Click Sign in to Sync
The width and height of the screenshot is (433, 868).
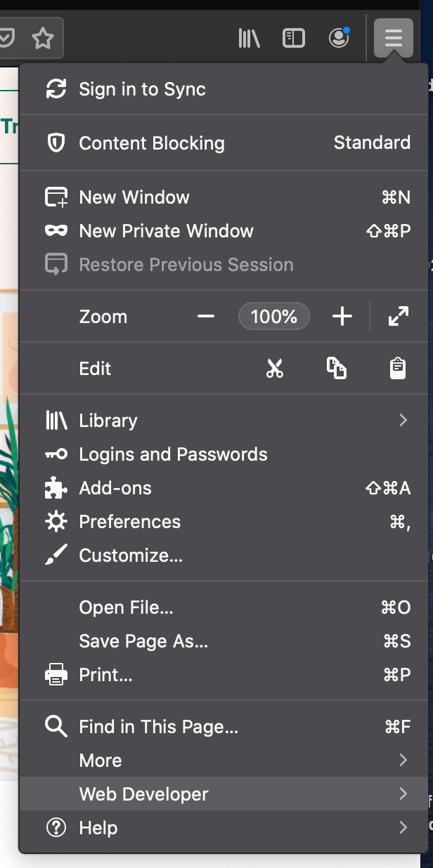(142, 89)
